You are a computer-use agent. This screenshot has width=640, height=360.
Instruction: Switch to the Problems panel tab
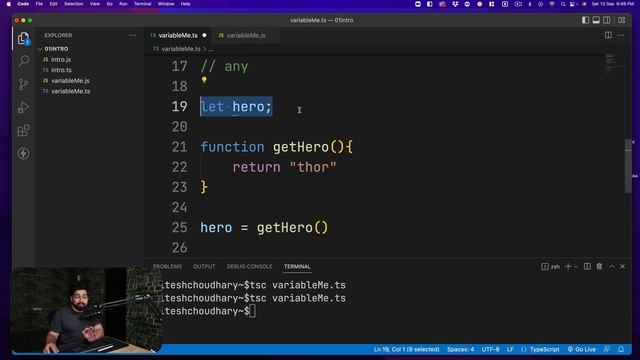click(x=167, y=267)
